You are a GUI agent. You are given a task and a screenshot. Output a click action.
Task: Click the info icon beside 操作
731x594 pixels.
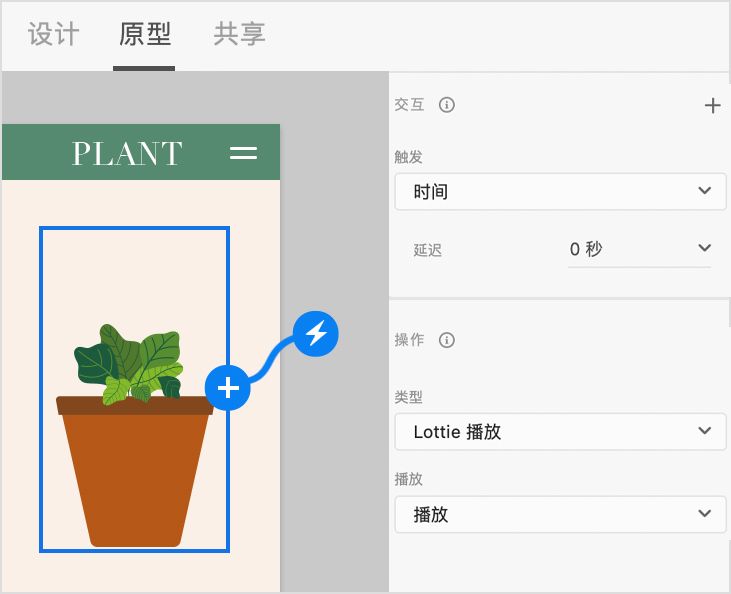click(x=447, y=340)
